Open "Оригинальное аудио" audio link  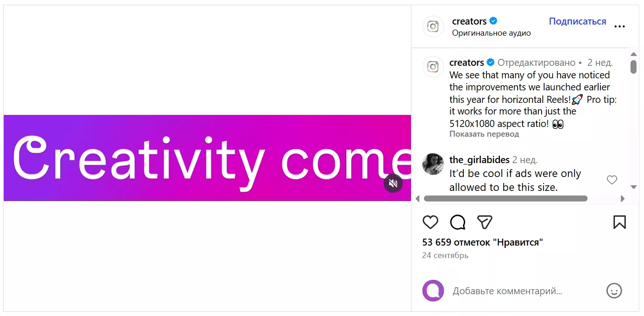click(491, 33)
